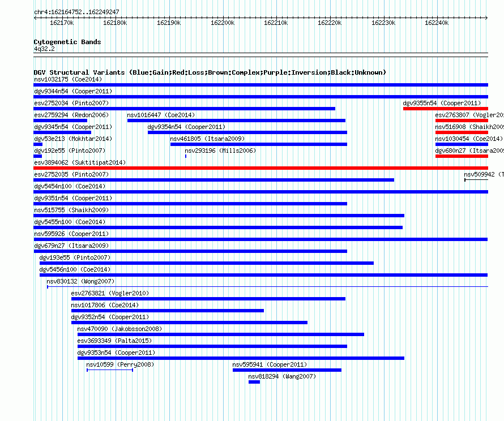Click the small nsv293196 blue marker
The width and height of the screenshot is (504, 421).
(186, 156)
